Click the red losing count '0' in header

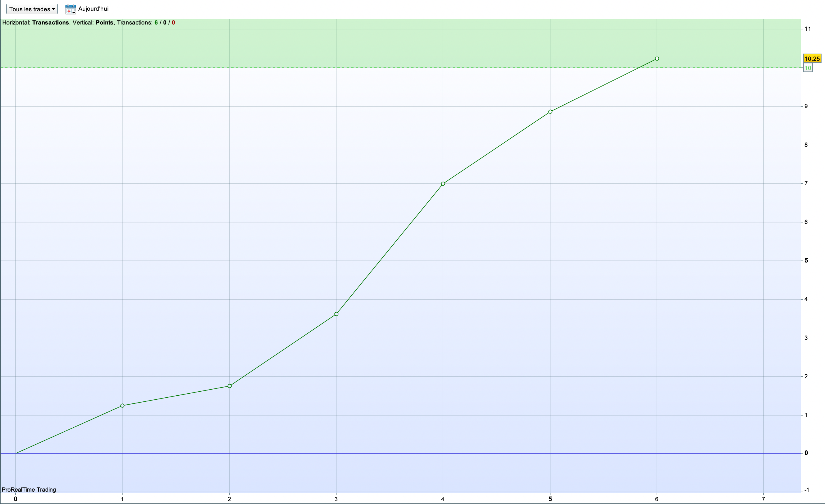173,22
